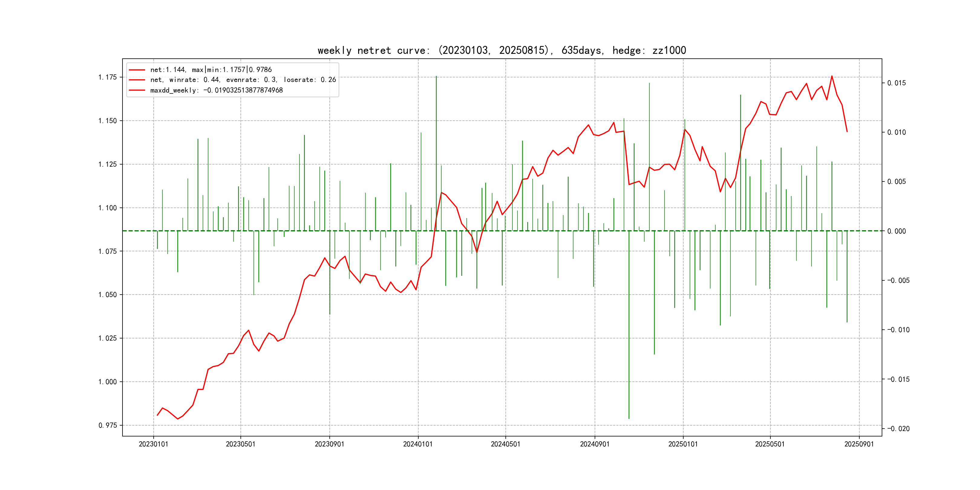Click the 0.975 left axis tick label

(107, 425)
